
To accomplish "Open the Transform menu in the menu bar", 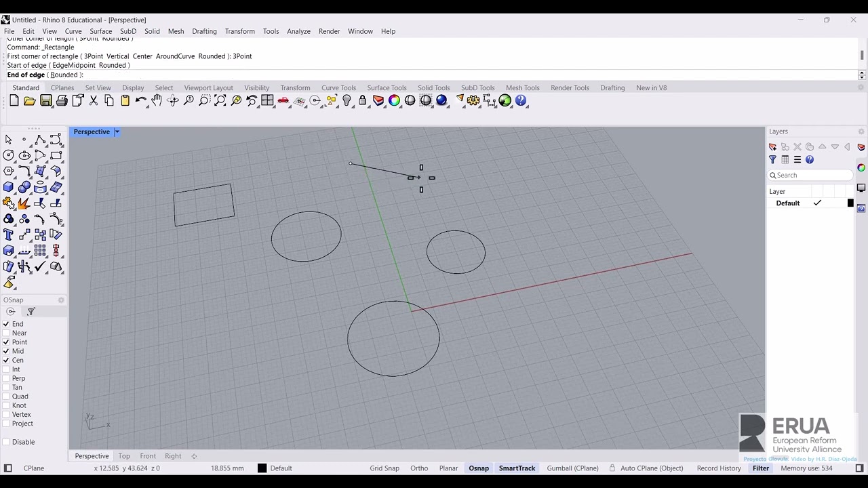I will point(240,31).
